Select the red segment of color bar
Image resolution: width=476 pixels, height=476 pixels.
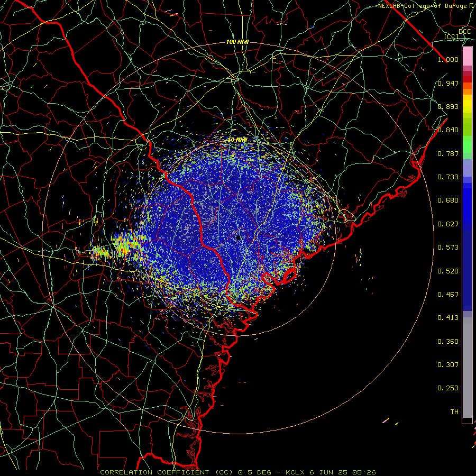(x=467, y=79)
